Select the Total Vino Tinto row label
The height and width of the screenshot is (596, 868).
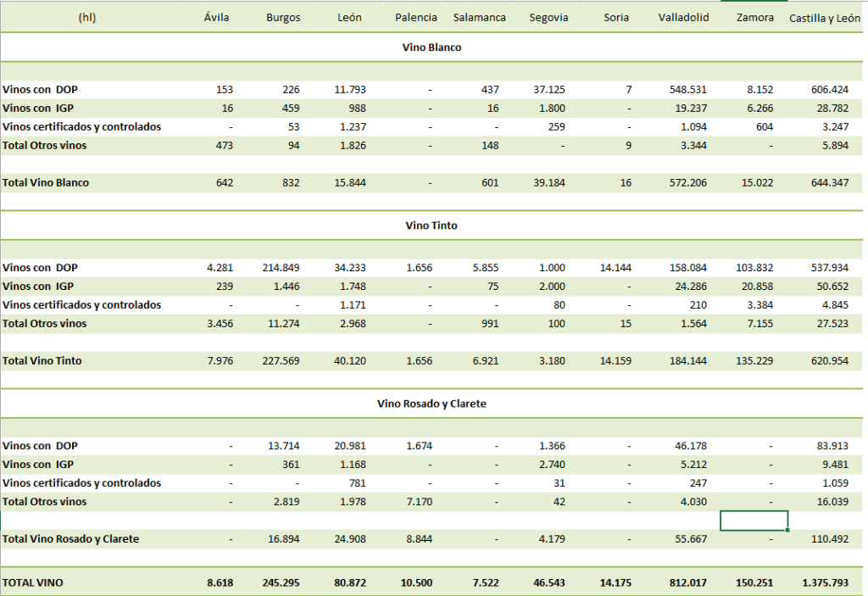(42, 360)
